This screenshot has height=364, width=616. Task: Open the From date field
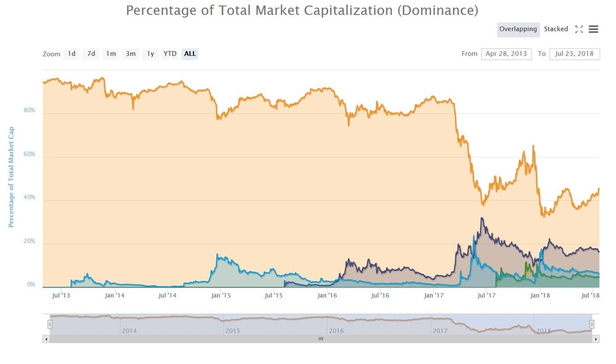pyautogui.click(x=506, y=54)
